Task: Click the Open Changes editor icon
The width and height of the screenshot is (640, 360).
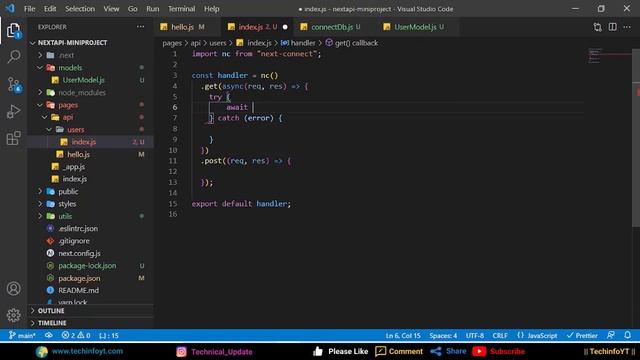Action: [x=598, y=27]
